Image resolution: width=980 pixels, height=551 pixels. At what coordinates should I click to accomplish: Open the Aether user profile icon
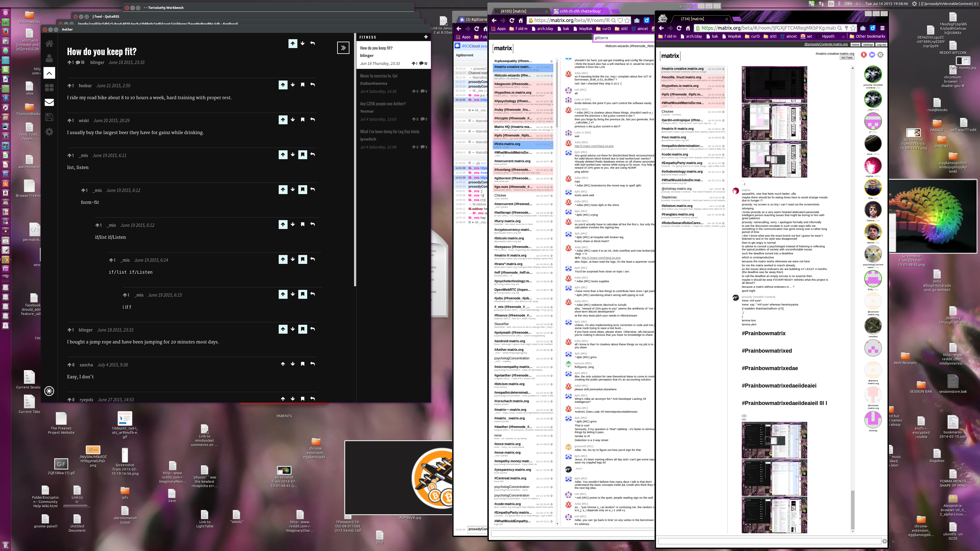coord(49,58)
